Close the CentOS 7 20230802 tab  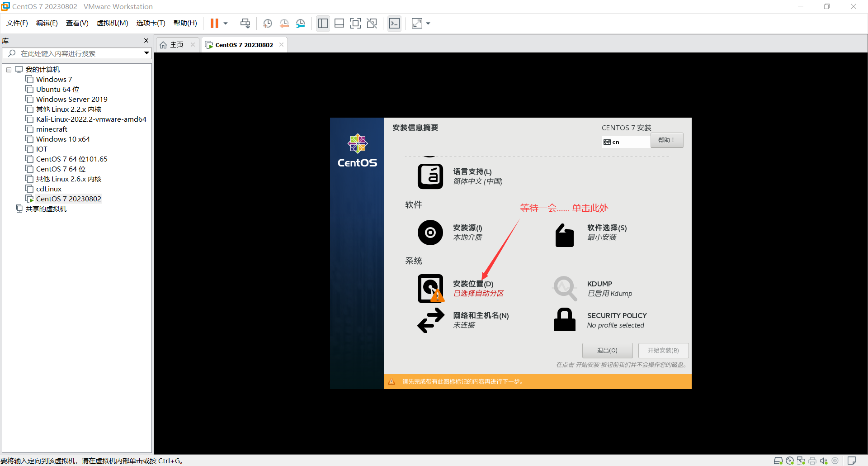[x=281, y=45]
